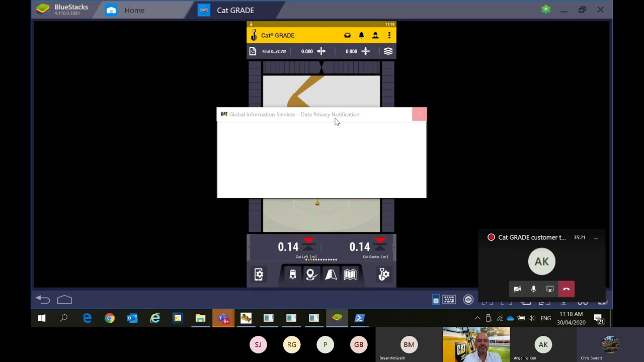Open the folded map icon

coord(350,274)
